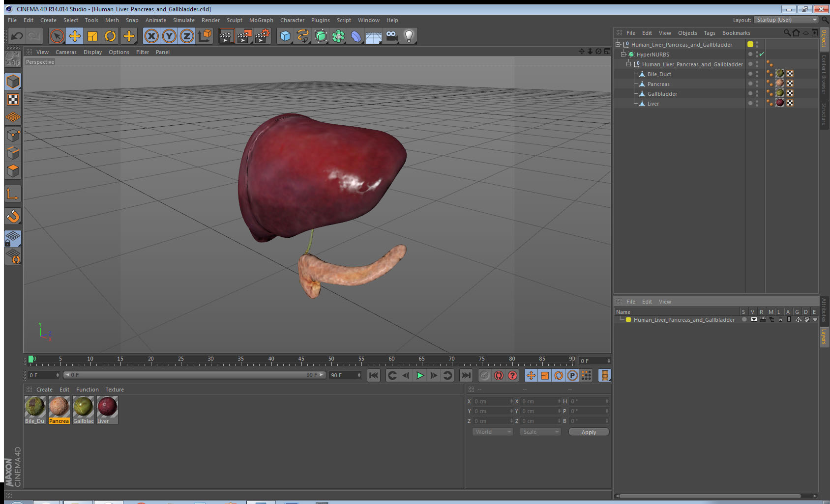Enable the Axis tool
The image size is (830, 504).
13,194
